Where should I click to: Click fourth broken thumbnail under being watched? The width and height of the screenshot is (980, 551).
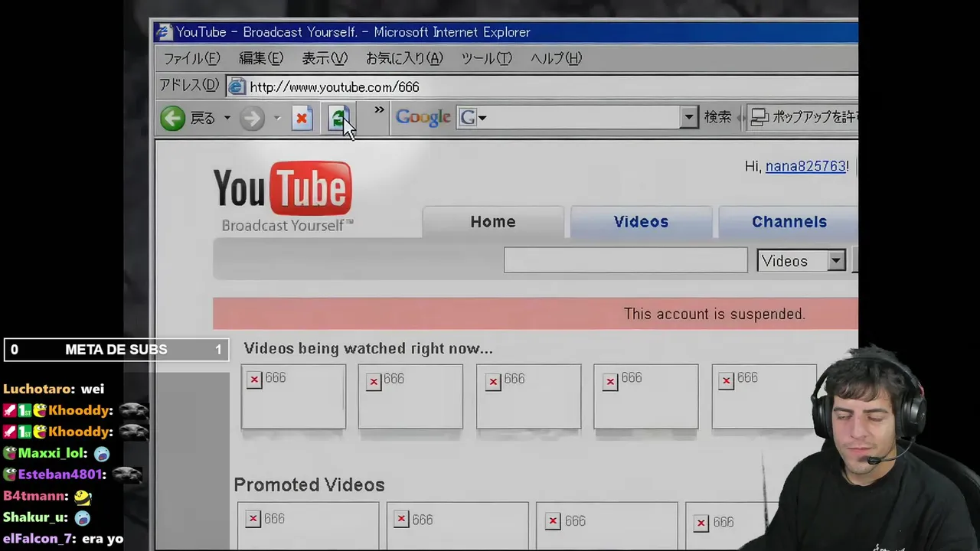[x=645, y=396]
